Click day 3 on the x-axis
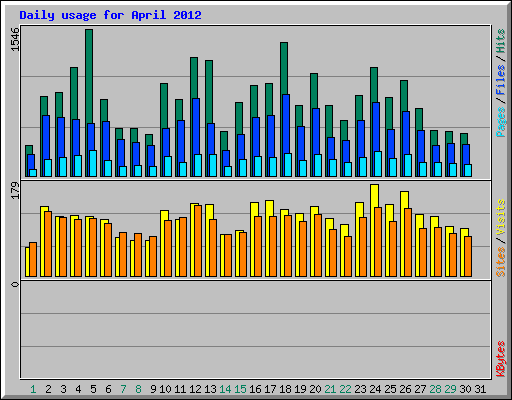Screen dimensions: 512x400 [63, 389]
